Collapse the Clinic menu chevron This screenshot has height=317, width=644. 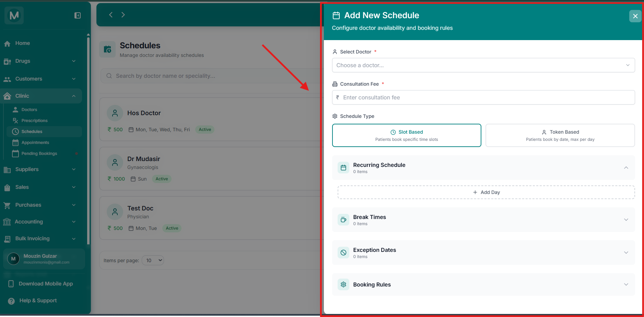tap(74, 96)
